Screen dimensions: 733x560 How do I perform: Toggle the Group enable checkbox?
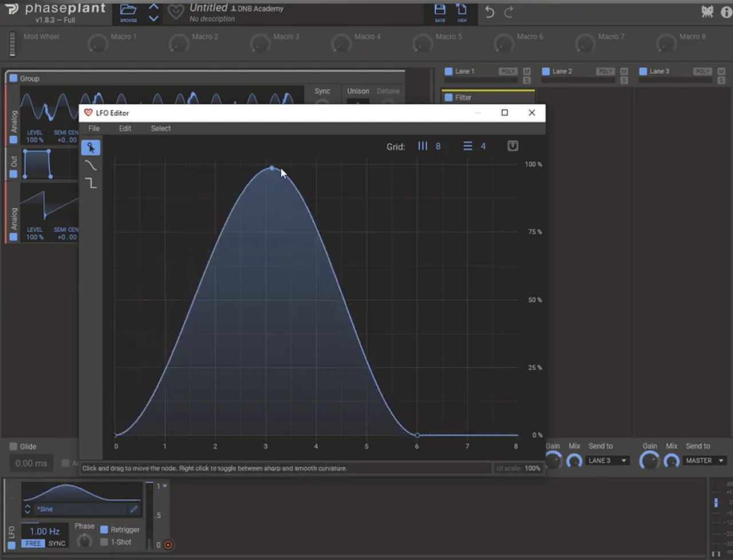tap(13, 78)
